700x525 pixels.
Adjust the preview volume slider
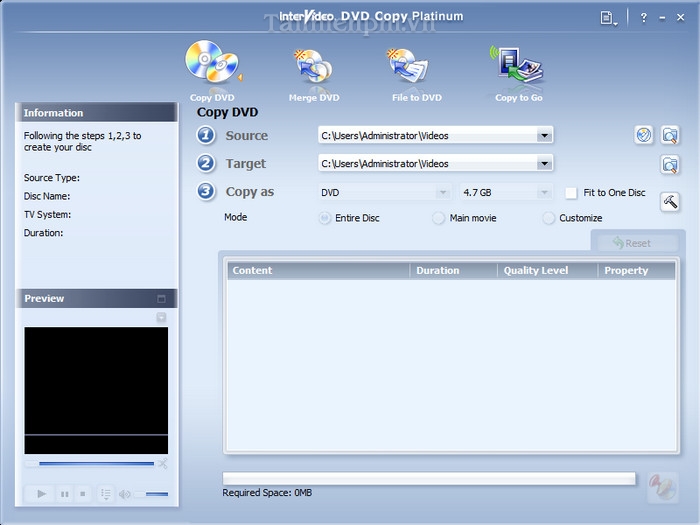coord(152,494)
